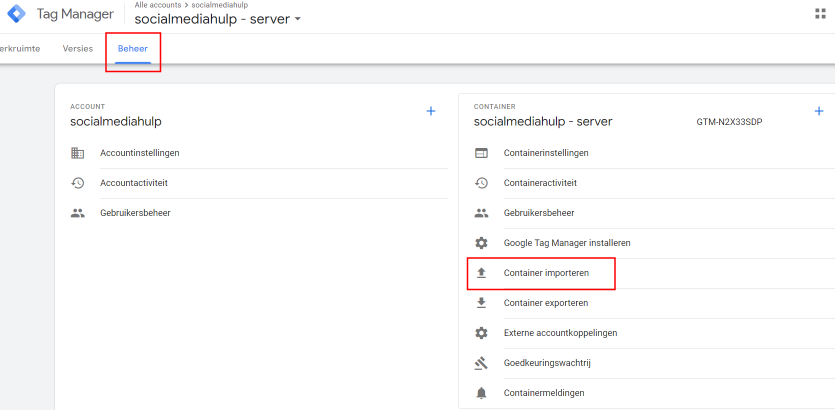
Task: Open Containerinstellingen
Action: coord(545,153)
